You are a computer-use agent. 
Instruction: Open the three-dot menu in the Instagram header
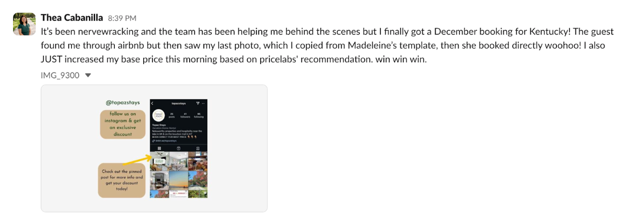203,103
